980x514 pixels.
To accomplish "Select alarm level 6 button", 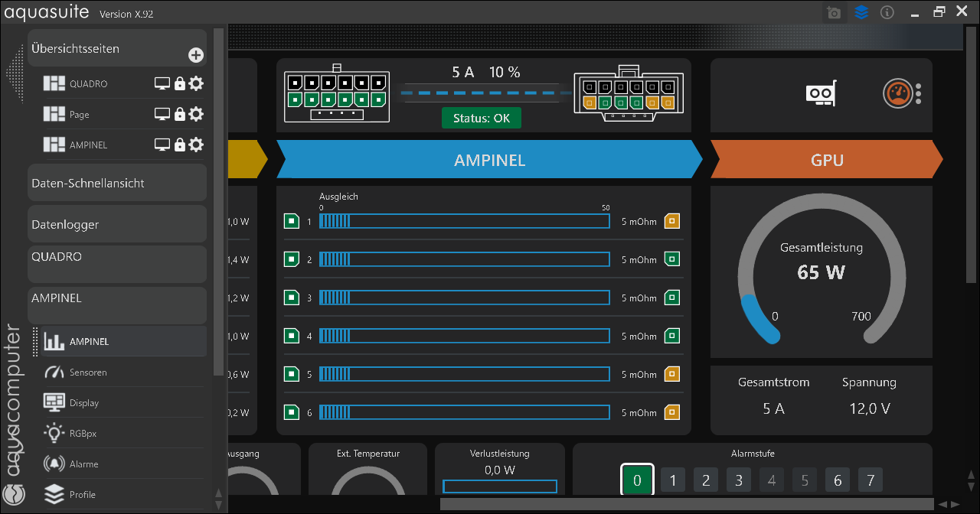I will 838,480.
